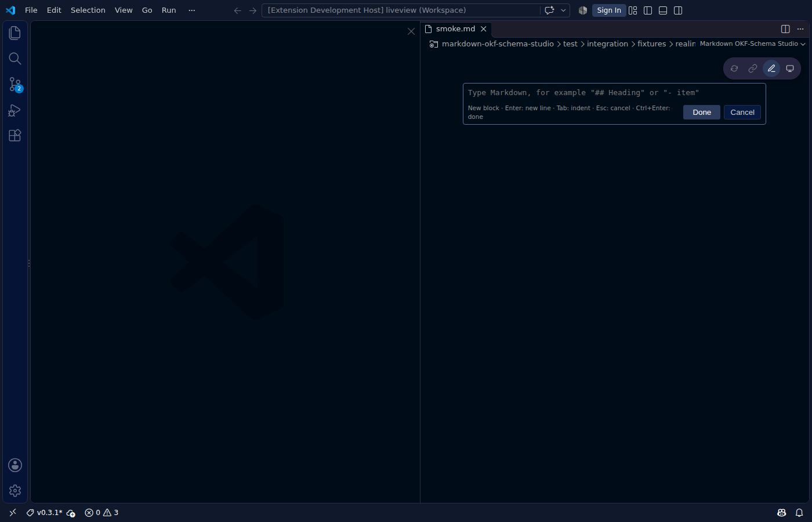Viewport: 812px width, 522px height.
Task: Open the Selection menu
Action: [88, 10]
